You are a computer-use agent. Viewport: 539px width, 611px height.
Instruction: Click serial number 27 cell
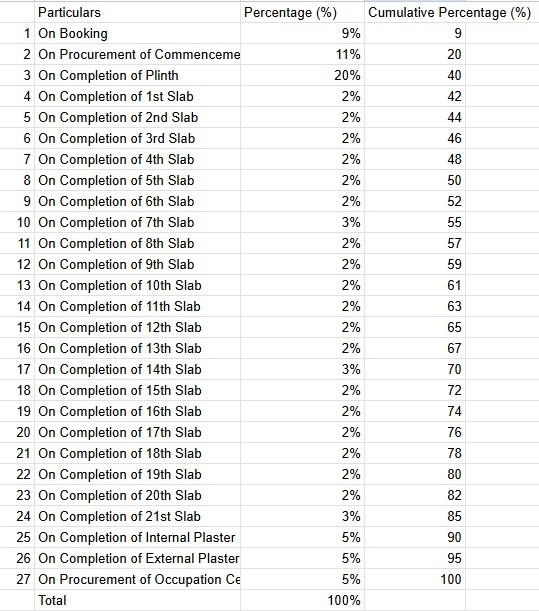pyautogui.click(x=17, y=579)
